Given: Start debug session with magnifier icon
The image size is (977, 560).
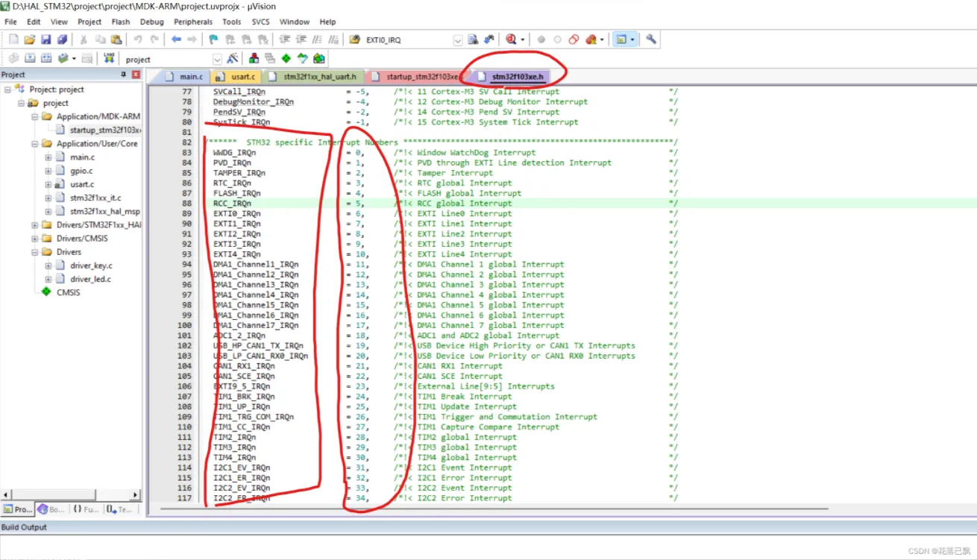Looking at the screenshot, I should 510,39.
